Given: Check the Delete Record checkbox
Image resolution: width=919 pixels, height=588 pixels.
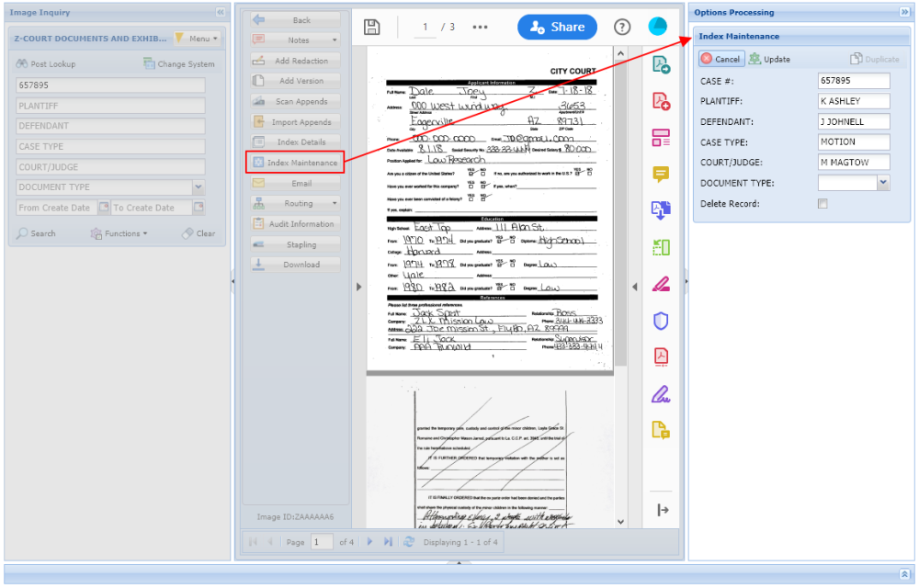Looking at the screenshot, I should click(x=823, y=203).
